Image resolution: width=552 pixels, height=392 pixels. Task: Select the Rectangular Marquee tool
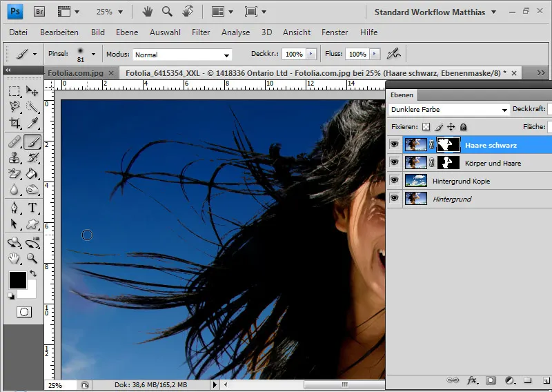[14, 91]
